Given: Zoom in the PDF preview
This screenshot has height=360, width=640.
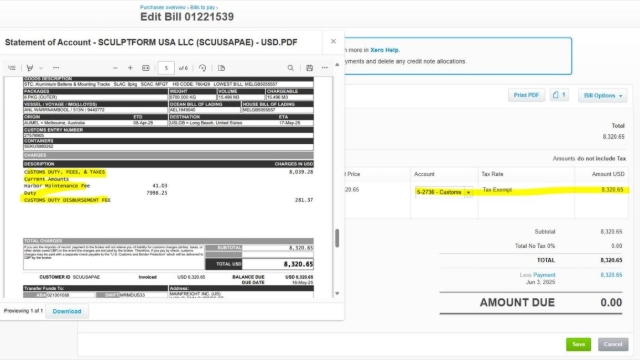Looking at the screenshot, I should pos(130,68).
